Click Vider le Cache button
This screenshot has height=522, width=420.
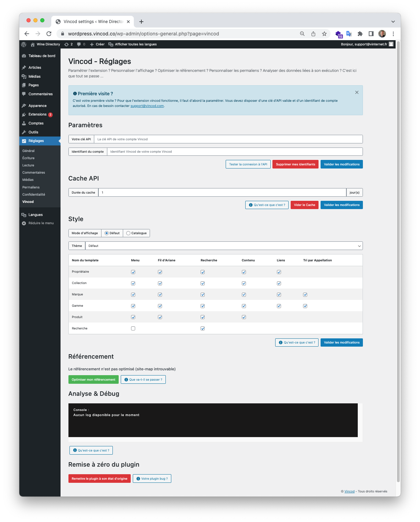tap(304, 205)
